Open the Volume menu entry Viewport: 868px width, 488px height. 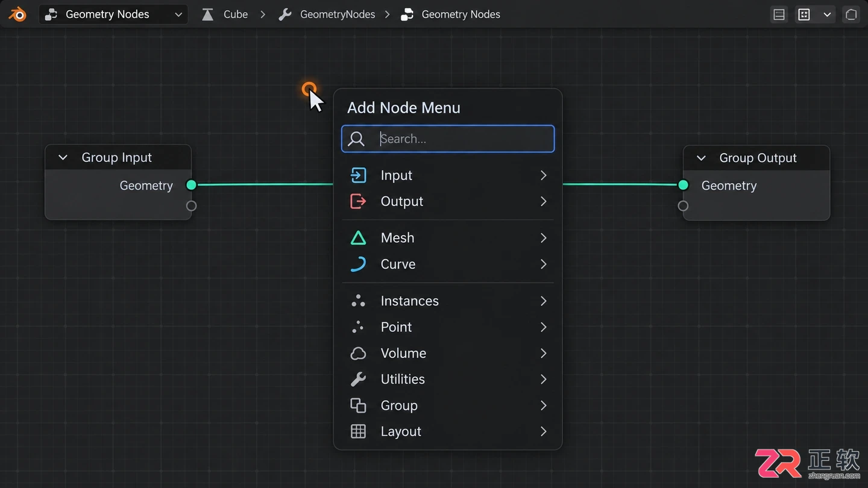[x=448, y=353]
